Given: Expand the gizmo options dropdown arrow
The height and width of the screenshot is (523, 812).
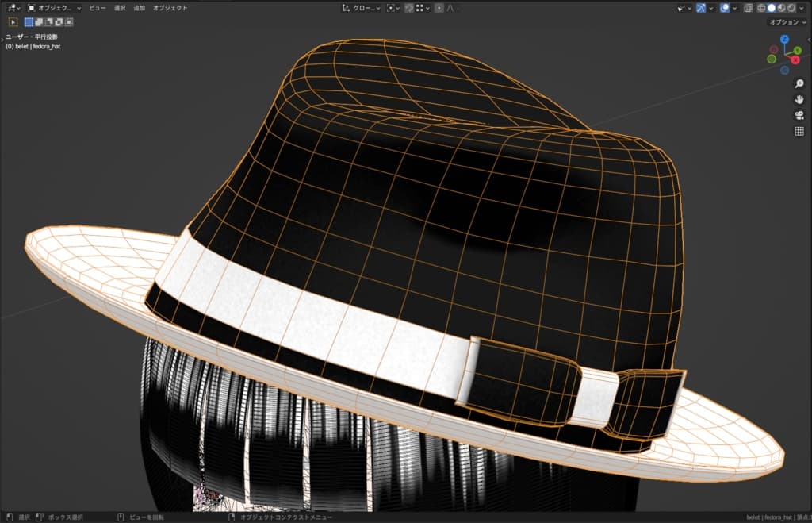Looking at the screenshot, I should tap(711, 8).
